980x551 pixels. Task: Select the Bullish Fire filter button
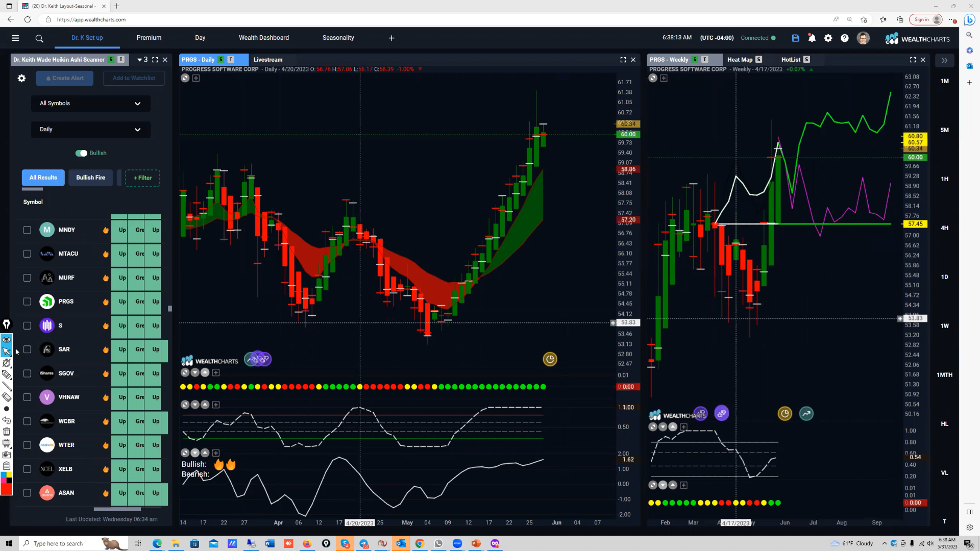click(x=90, y=178)
